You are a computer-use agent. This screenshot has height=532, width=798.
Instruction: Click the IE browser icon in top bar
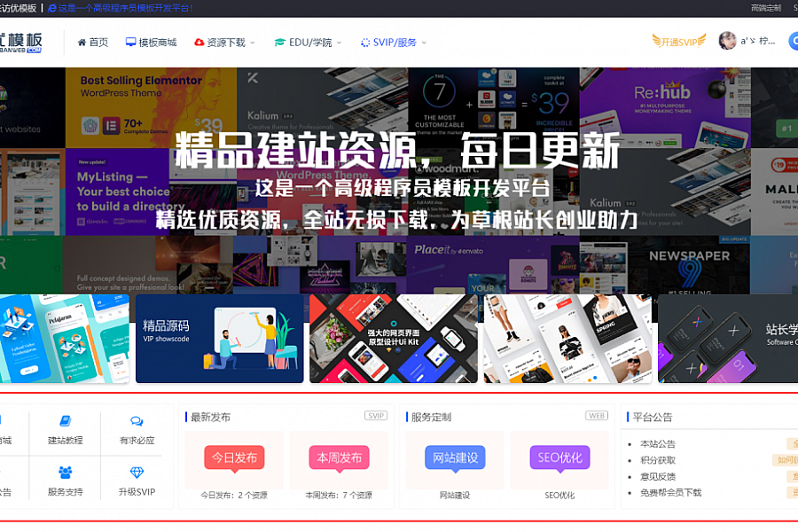tap(52, 8)
